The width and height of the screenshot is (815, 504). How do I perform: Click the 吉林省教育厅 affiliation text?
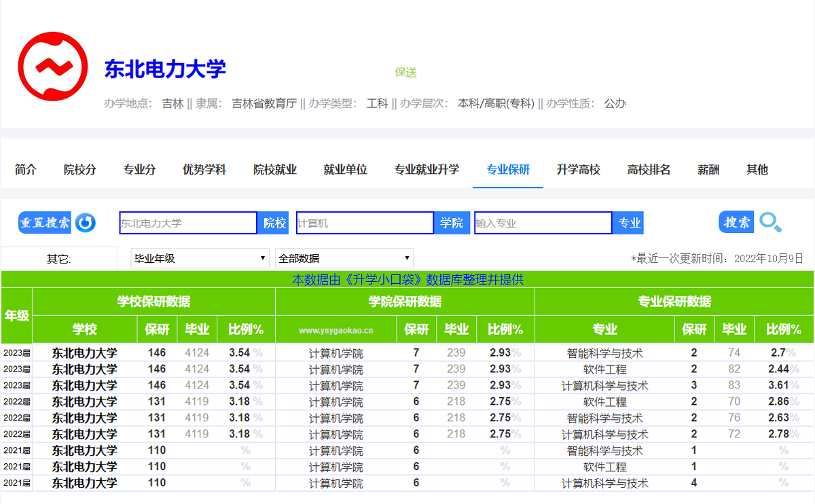coord(264,104)
